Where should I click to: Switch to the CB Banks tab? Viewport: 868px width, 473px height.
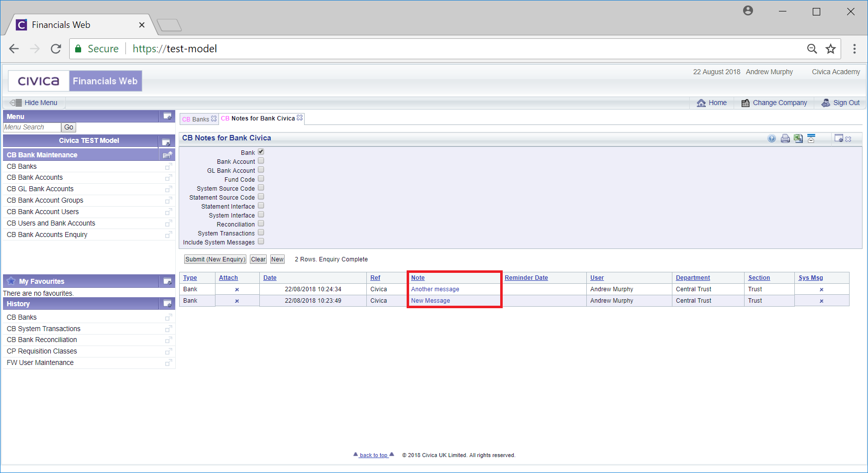point(196,119)
